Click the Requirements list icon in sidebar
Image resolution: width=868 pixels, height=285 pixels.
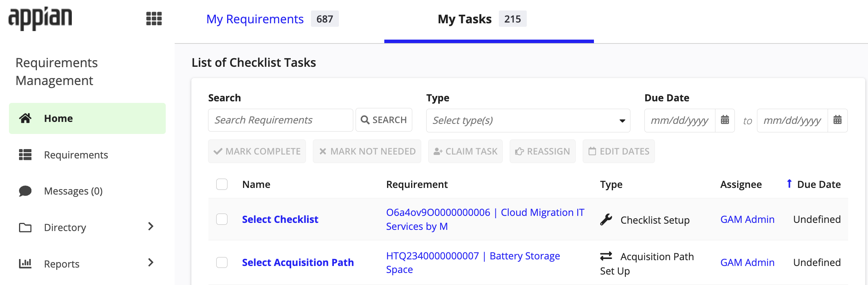tap(25, 155)
